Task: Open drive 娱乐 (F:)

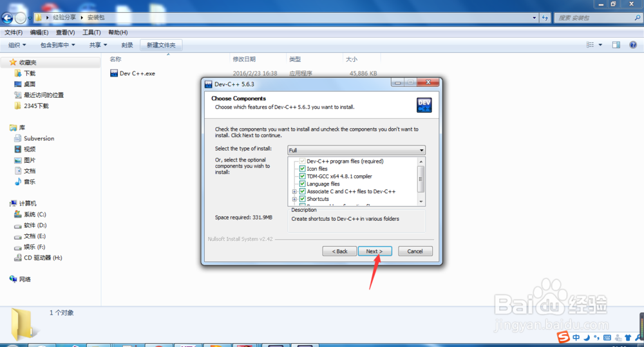Action: coord(35,247)
